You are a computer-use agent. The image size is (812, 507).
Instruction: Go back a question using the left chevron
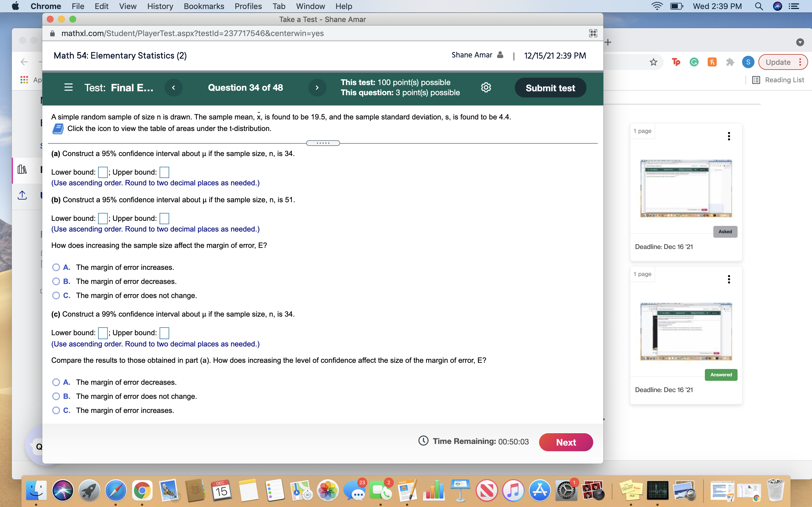(x=173, y=87)
